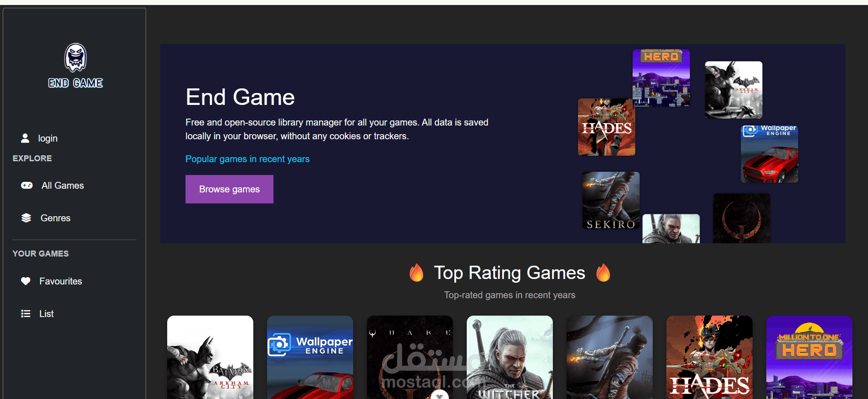Open the Quake game card
Image resolution: width=868 pixels, height=399 pixels.
pos(410,357)
